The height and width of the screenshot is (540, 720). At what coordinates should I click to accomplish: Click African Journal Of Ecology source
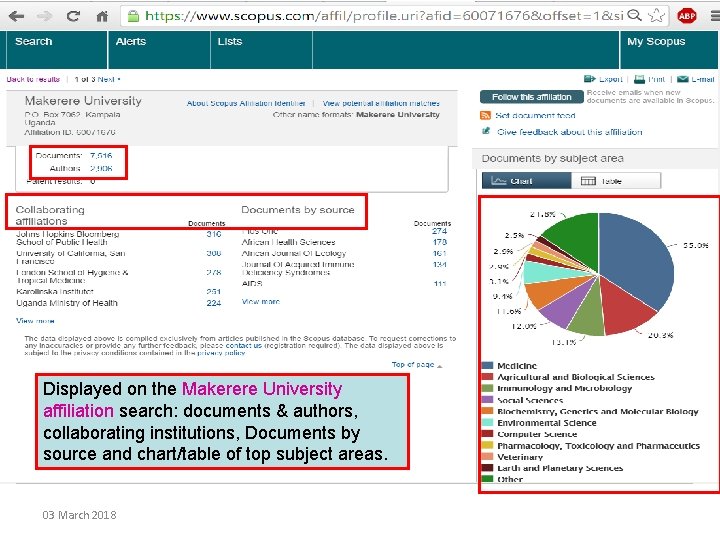pos(294,253)
